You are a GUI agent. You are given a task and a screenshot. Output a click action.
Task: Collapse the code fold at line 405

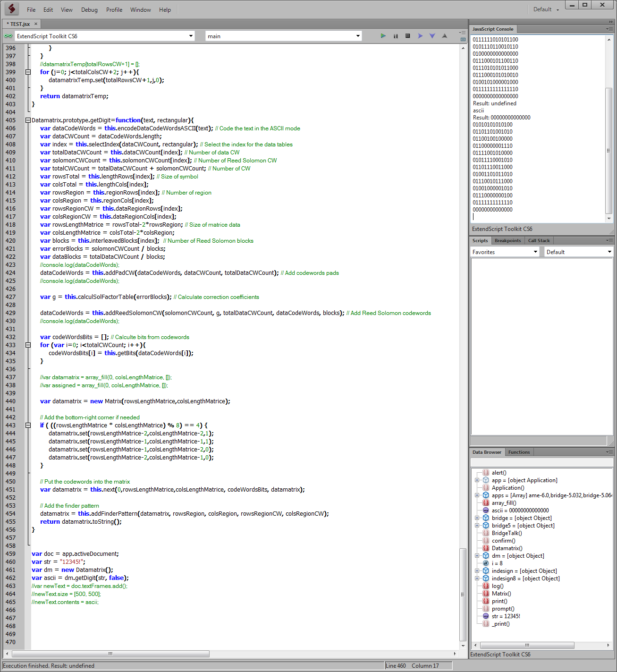[28, 120]
